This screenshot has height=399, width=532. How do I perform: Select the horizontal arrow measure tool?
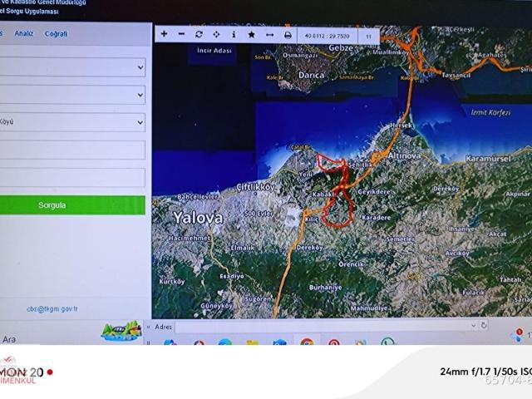click(269, 35)
